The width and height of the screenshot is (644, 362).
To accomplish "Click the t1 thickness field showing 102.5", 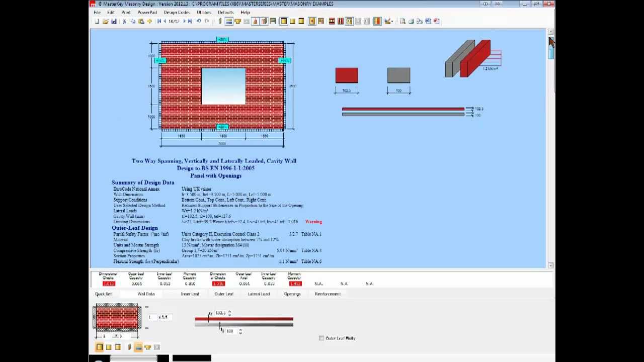I will [x=220, y=313].
